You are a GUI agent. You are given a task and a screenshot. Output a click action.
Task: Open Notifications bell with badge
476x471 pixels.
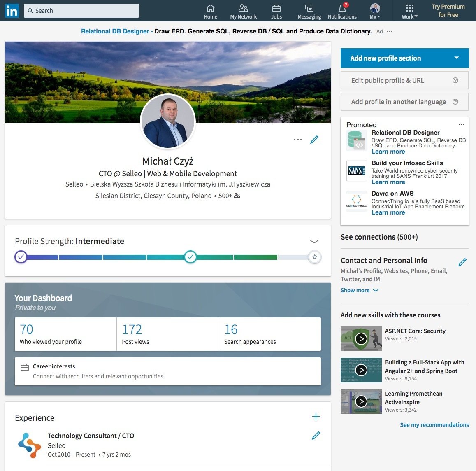coord(342,12)
